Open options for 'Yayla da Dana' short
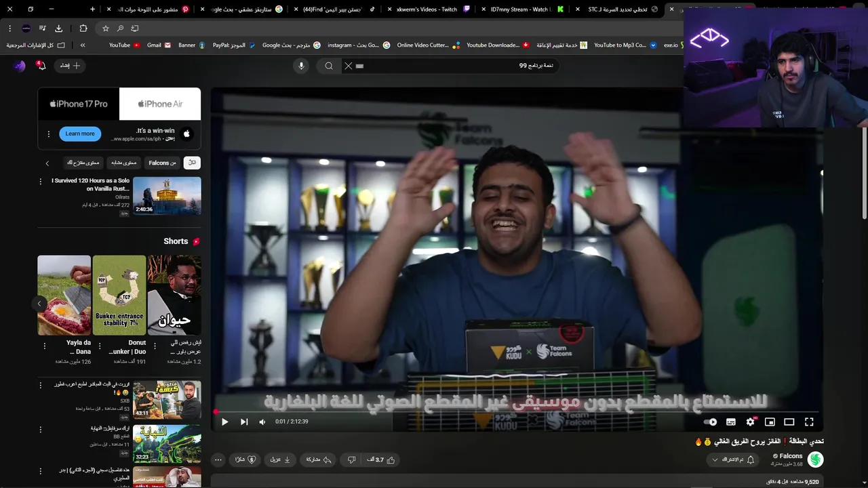The width and height of the screenshot is (868, 488). 45,346
